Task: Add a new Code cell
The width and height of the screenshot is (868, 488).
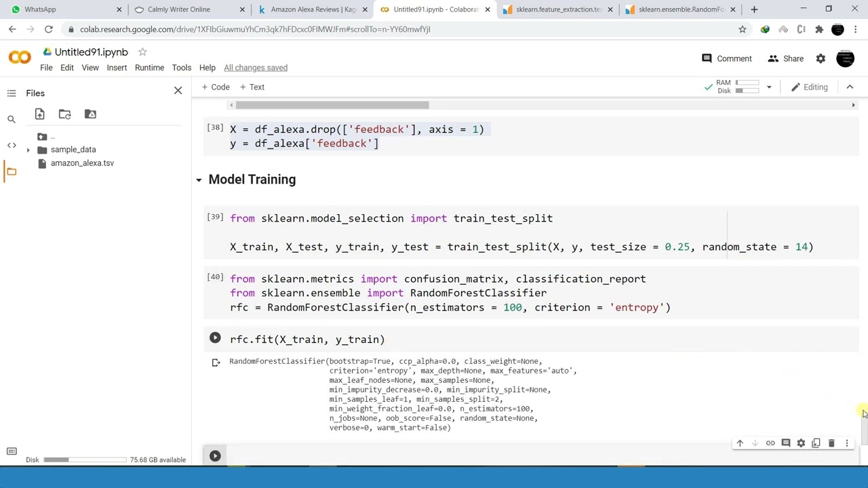Action: coord(216,87)
